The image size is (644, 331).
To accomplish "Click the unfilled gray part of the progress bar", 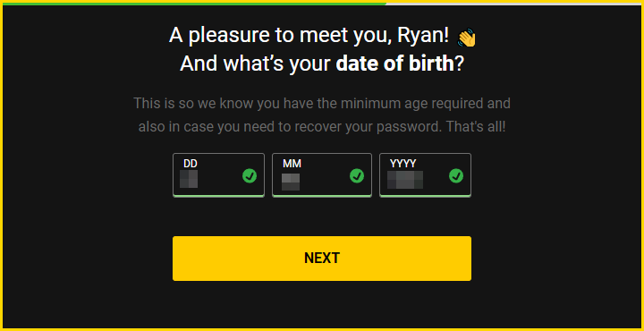I will tap(515, 4).
